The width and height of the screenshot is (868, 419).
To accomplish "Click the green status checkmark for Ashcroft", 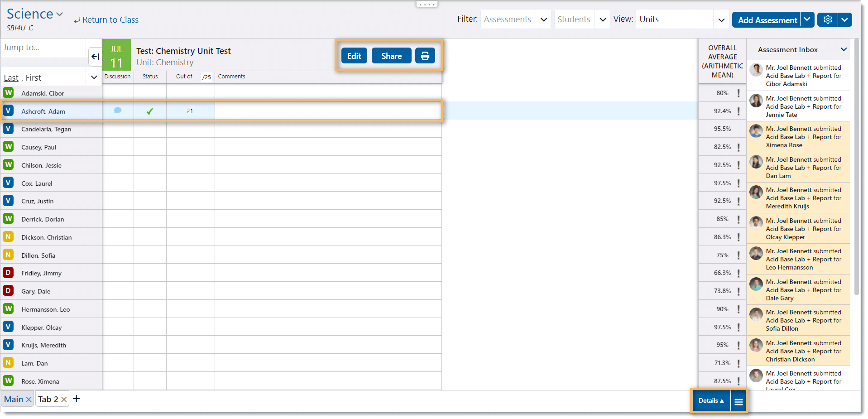I will (x=150, y=111).
